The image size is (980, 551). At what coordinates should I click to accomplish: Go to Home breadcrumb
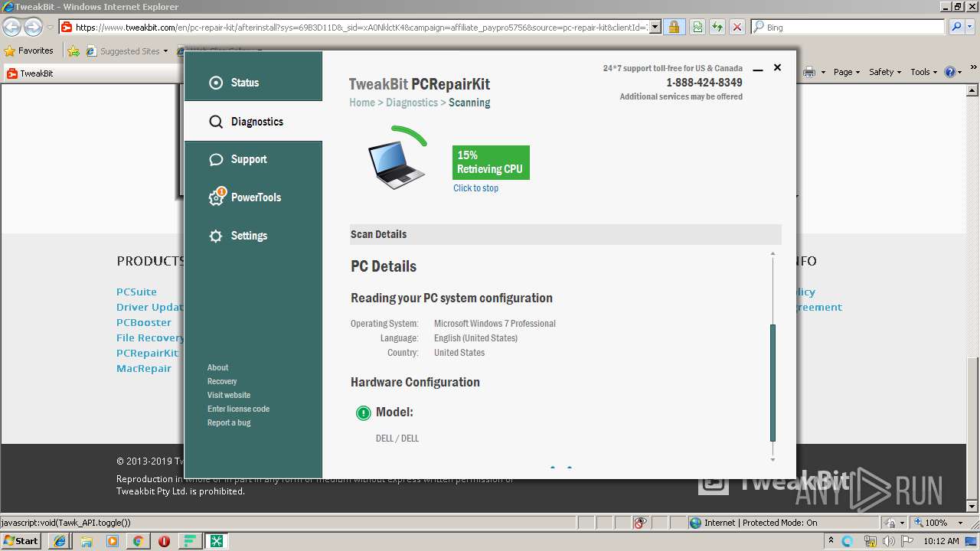click(362, 103)
